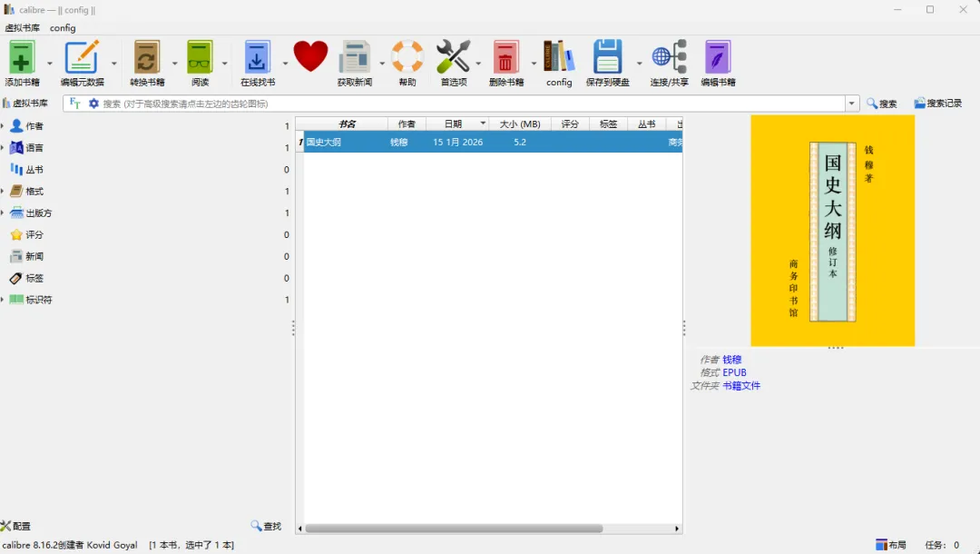Open Save to disk dropdown arrow

[x=639, y=64]
